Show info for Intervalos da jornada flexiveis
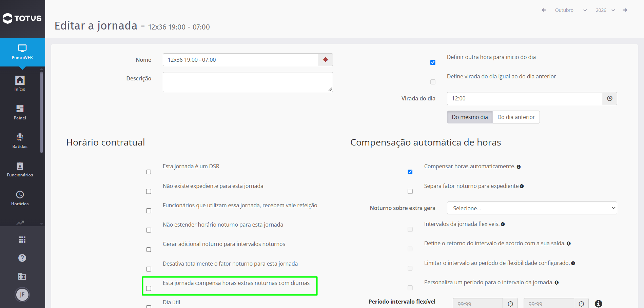Viewport: 644px width, 308px height. pos(503,224)
